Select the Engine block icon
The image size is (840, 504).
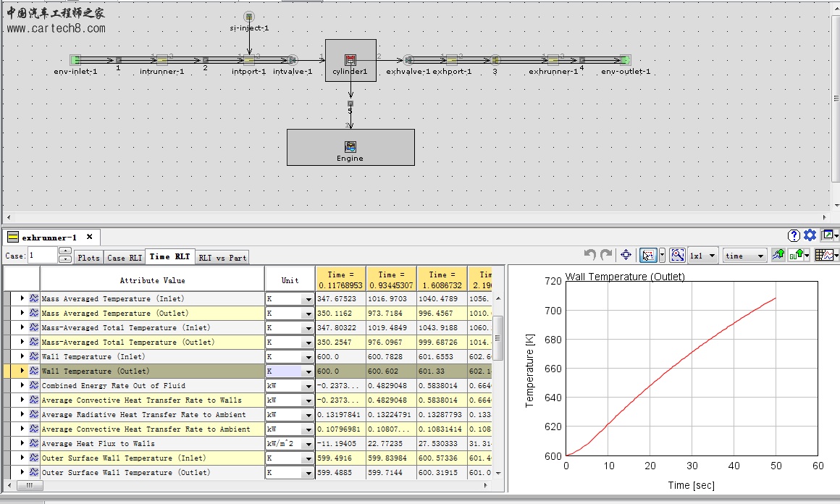pyautogui.click(x=350, y=147)
